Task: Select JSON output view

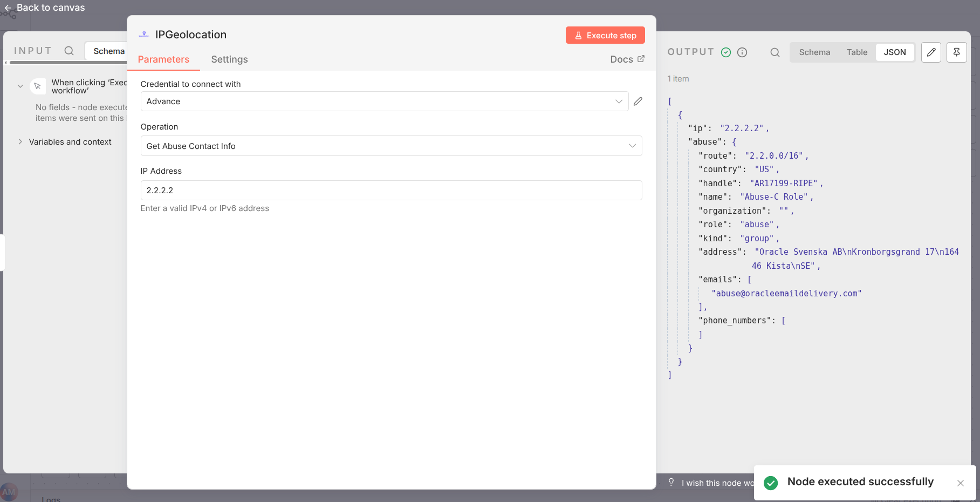Action: click(894, 52)
